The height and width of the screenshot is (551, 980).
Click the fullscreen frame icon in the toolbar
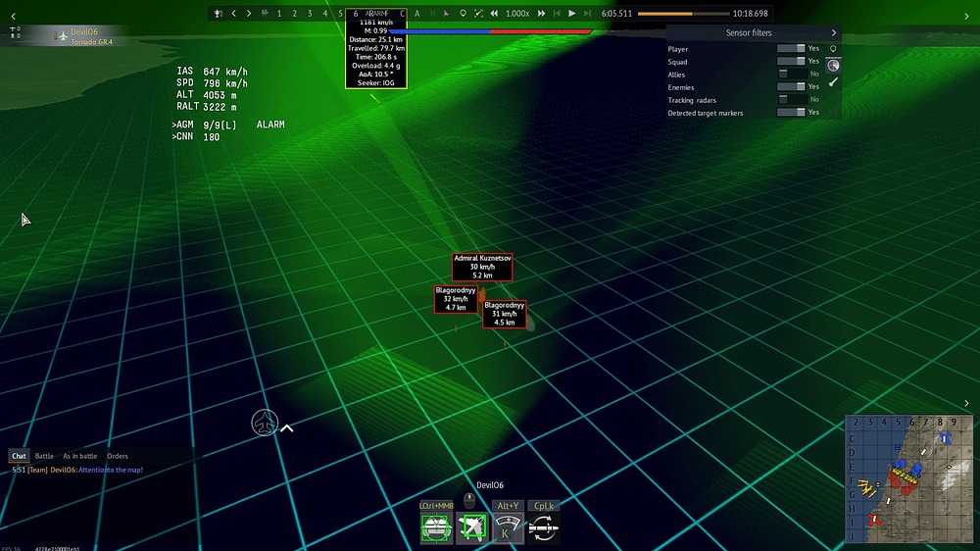click(x=478, y=13)
